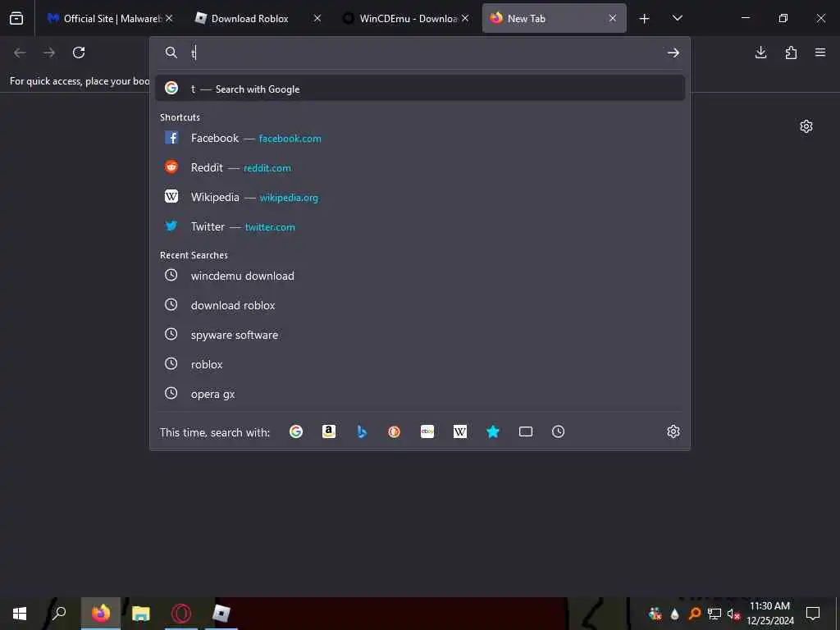Screen dimensions: 840x630
Task: Select recent search 'wincdemu download'
Action: (420, 276)
